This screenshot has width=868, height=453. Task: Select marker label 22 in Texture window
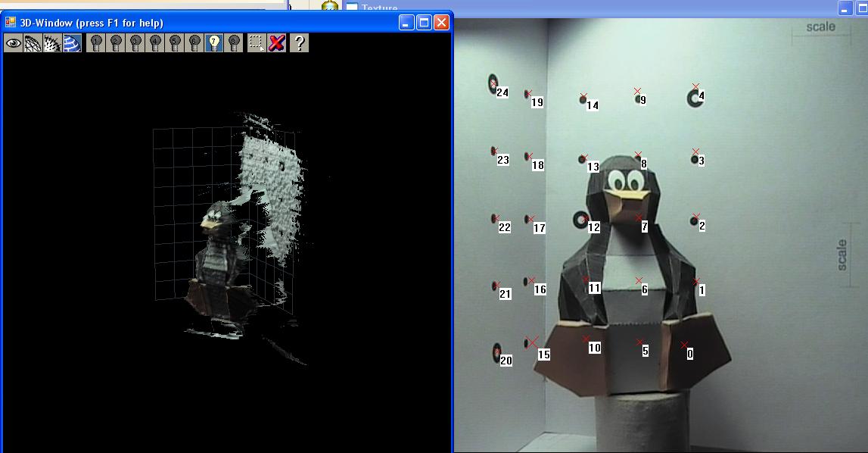point(504,227)
